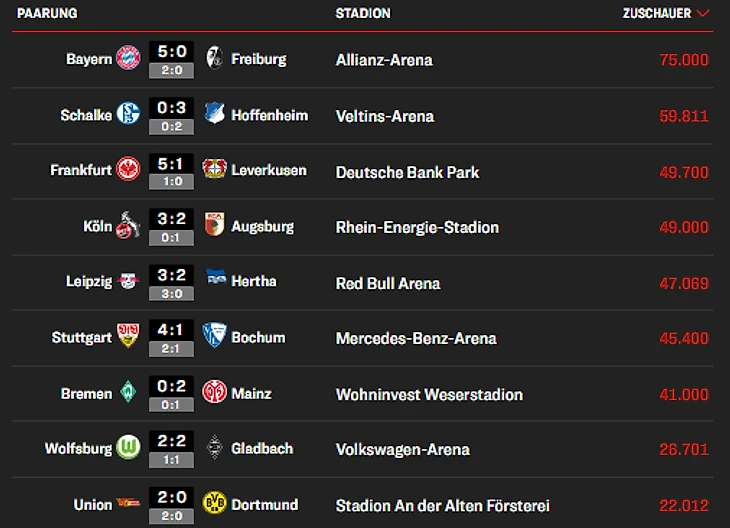Click the Allianz-Arena stadium name
The height and width of the screenshot is (528, 730).
pos(384,60)
